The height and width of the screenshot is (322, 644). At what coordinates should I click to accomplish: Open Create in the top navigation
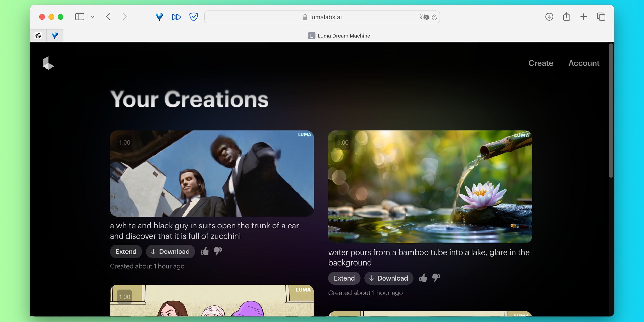541,63
